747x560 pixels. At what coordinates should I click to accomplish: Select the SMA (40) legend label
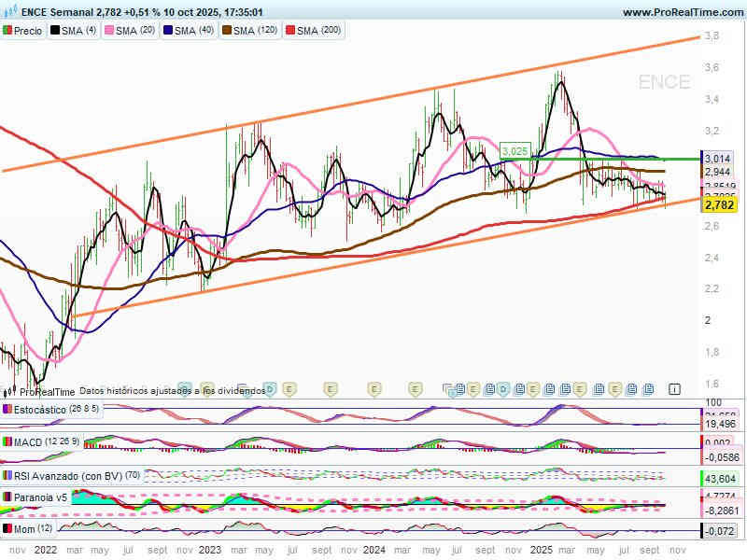[x=189, y=31]
